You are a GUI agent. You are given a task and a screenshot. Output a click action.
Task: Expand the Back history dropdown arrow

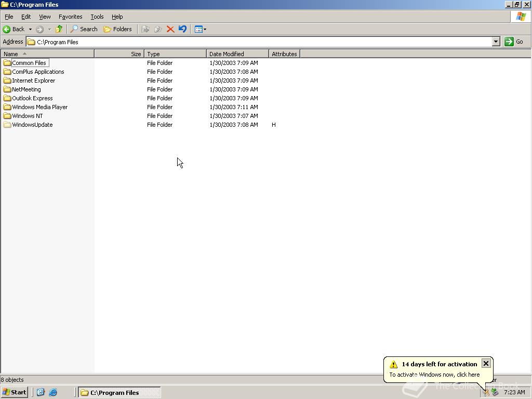pyautogui.click(x=30, y=29)
